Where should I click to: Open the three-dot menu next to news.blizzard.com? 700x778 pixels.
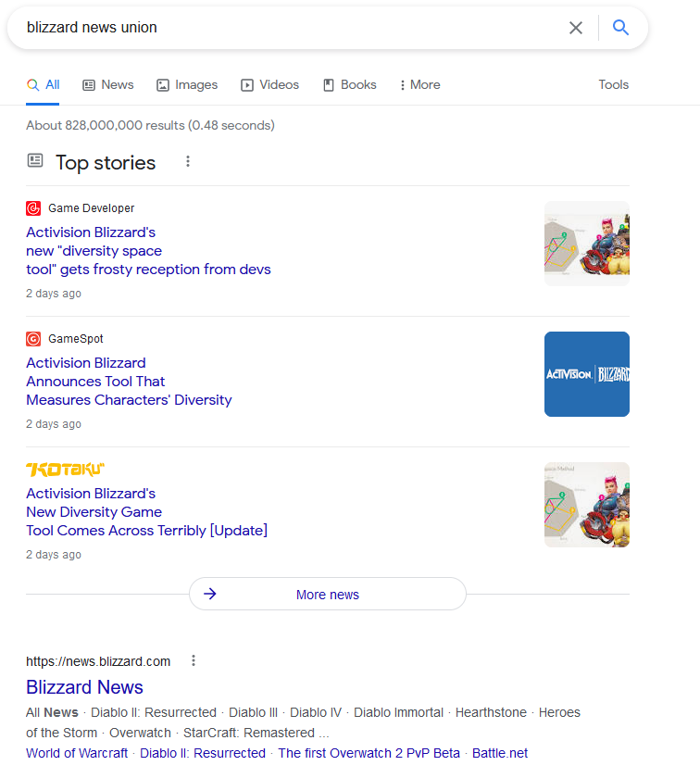pos(194,659)
